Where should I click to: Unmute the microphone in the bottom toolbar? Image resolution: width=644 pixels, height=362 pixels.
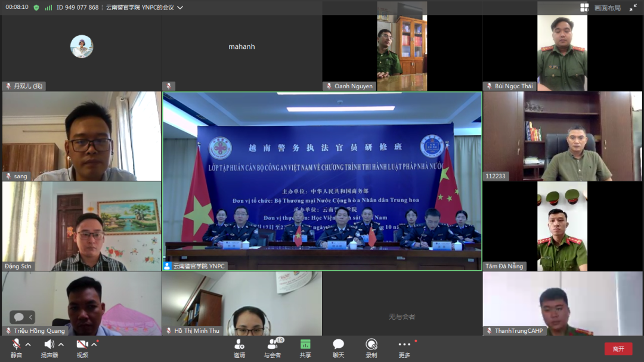16,345
